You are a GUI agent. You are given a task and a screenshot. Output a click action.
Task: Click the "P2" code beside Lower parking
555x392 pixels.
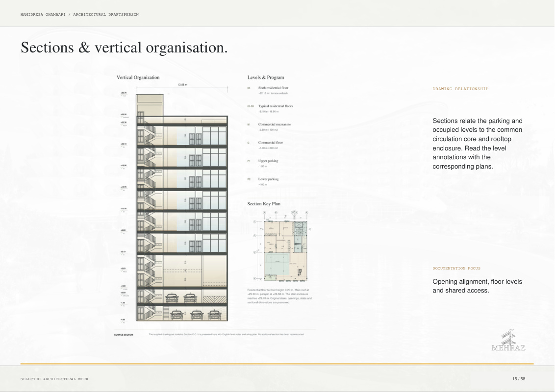(249, 179)
